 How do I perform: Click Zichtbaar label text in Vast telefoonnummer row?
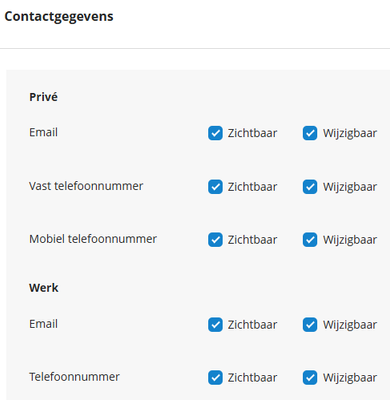252,187
